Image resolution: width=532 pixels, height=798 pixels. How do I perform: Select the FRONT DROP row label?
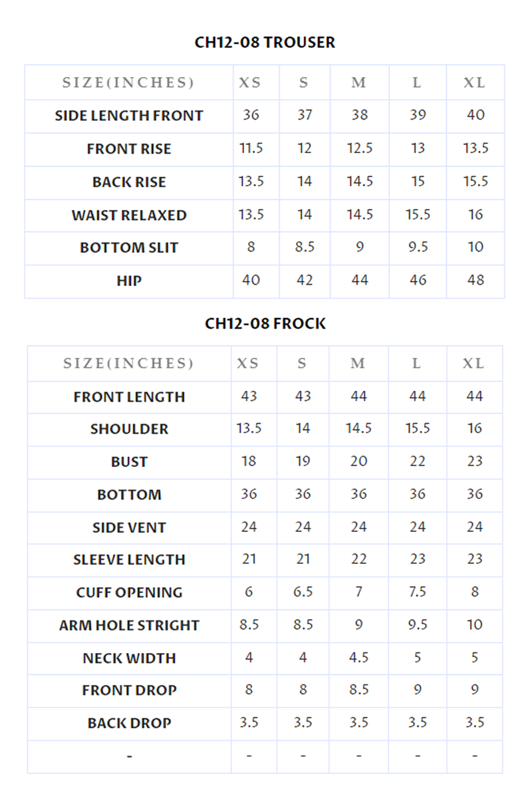129,690
